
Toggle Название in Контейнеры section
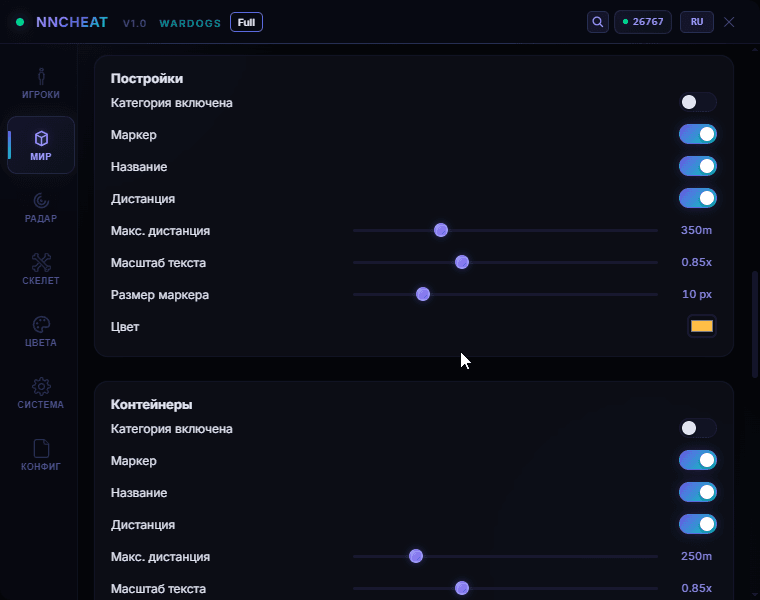[x=697, y=492]
